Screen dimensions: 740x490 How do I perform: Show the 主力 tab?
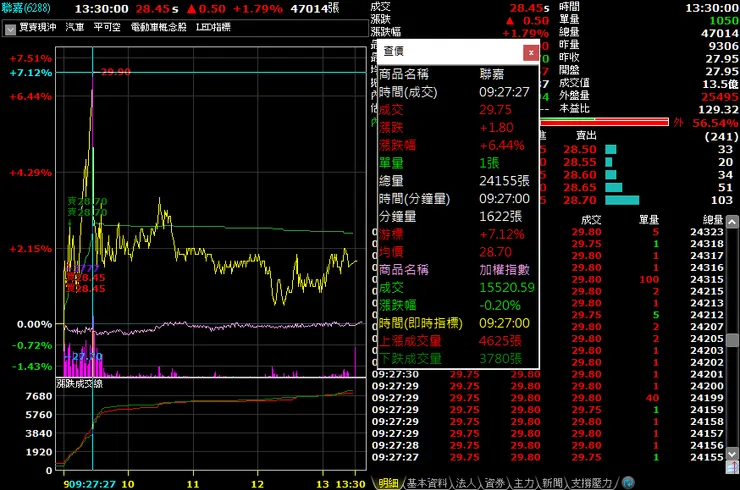(x=523, y=483)
